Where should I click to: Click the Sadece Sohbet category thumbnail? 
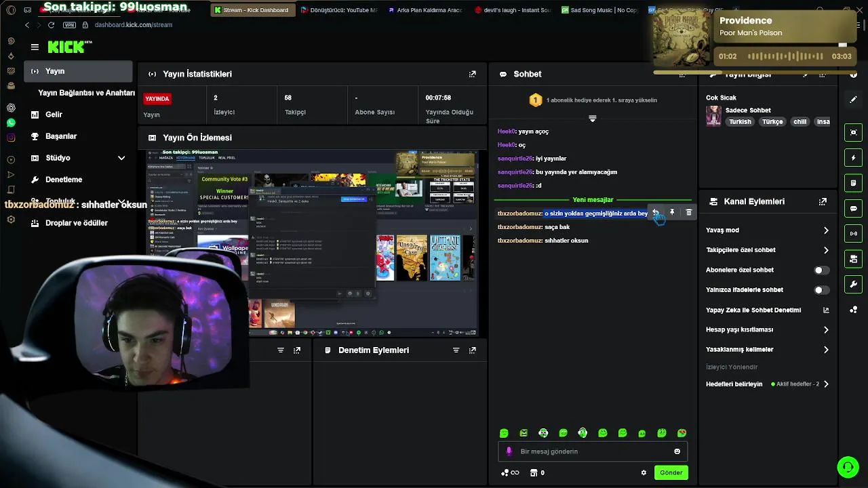point(713,116)
